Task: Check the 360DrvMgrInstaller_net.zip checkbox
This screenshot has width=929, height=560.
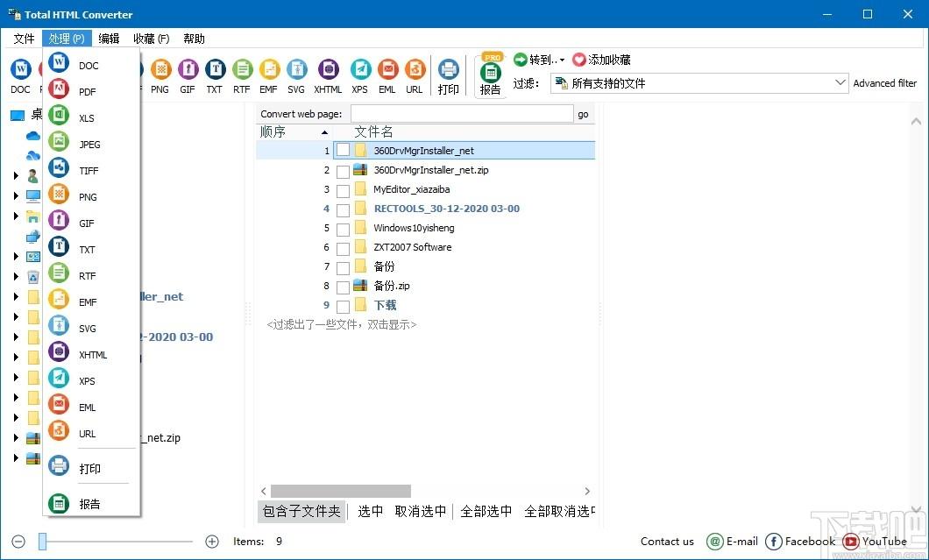Action: (x=343, y=172)
